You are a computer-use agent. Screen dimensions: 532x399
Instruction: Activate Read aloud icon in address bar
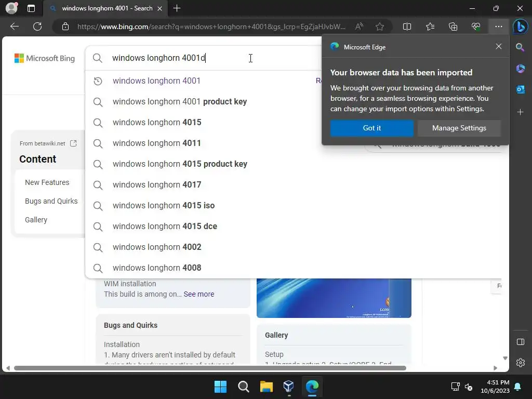click(x=358, y=26)
